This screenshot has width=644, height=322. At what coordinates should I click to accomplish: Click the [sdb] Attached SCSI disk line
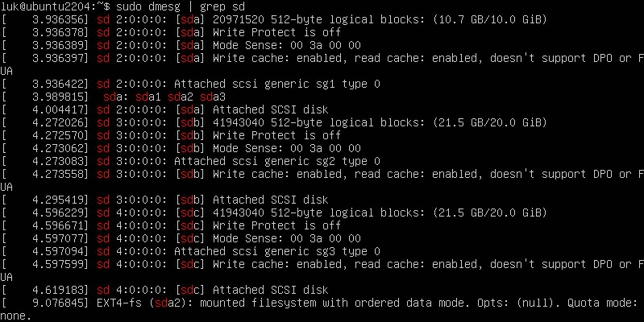point(164,200)
